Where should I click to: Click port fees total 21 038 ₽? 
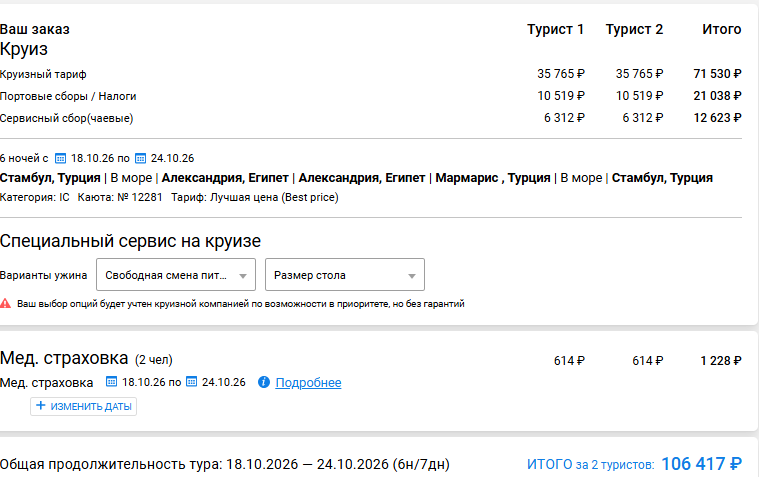tap(717, 95)
